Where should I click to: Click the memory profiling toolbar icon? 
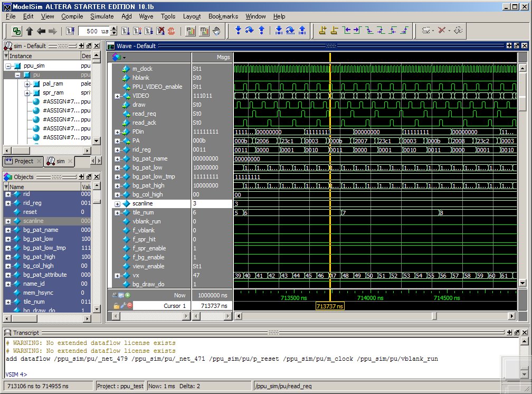204,31
